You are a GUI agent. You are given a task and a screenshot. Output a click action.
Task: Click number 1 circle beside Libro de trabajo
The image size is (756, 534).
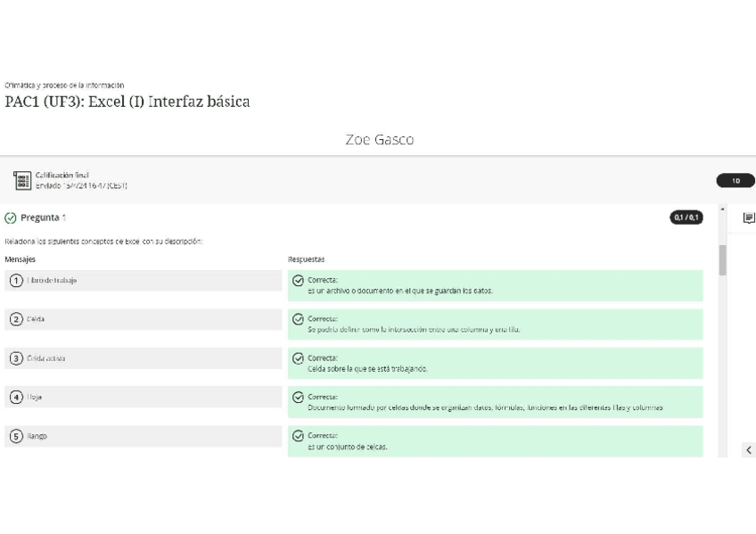(x=16, y=281)
